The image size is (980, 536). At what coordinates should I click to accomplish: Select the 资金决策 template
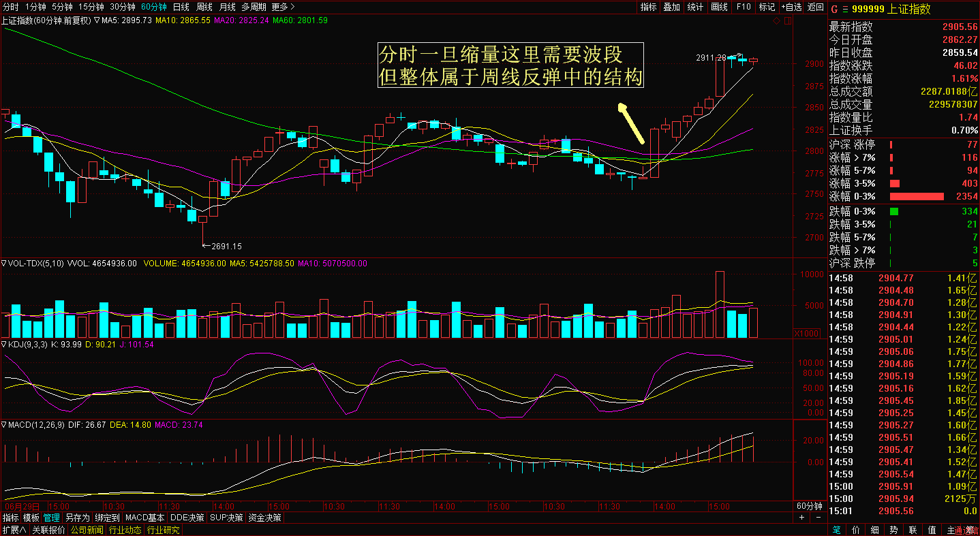(264, 518)
